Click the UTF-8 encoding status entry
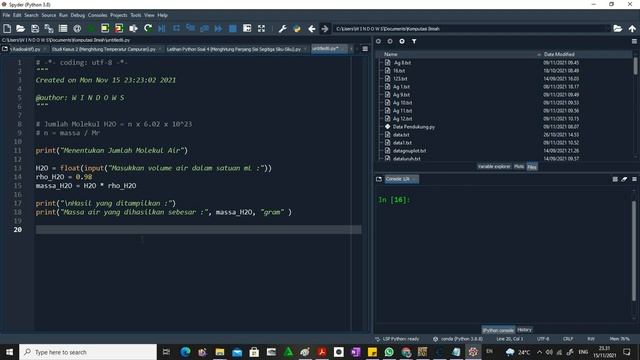640x360 pixels. (x=543, y=339)
